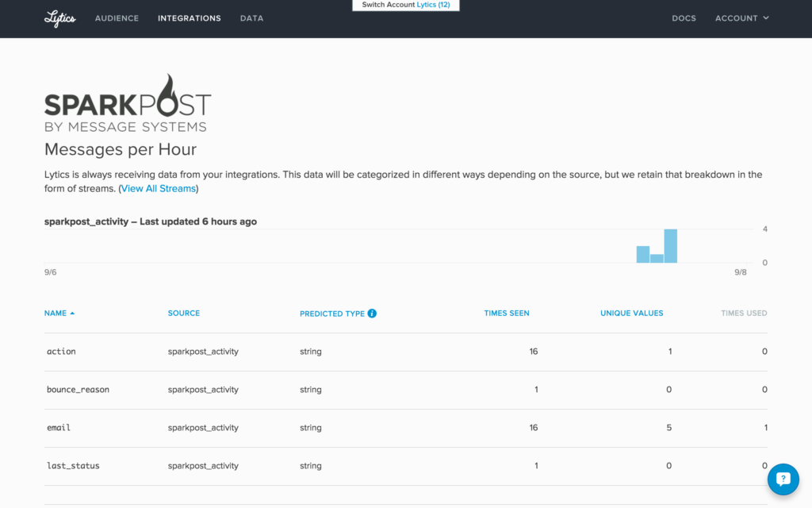Click the shortest middle bar in the chart

tap(657, 259)
